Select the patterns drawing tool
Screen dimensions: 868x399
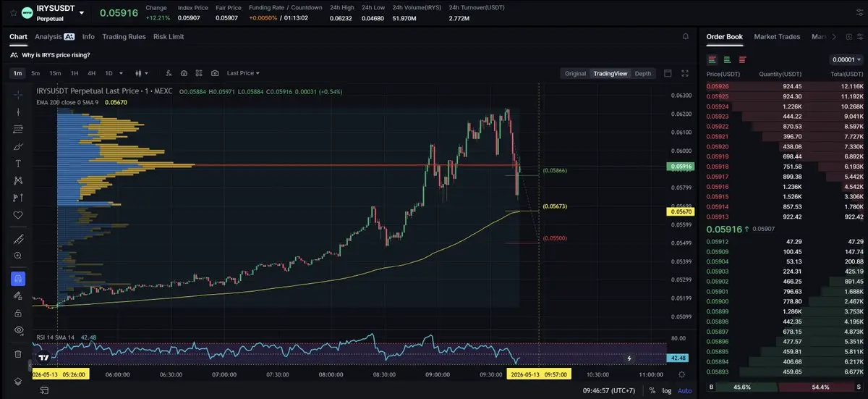(18, 181)
